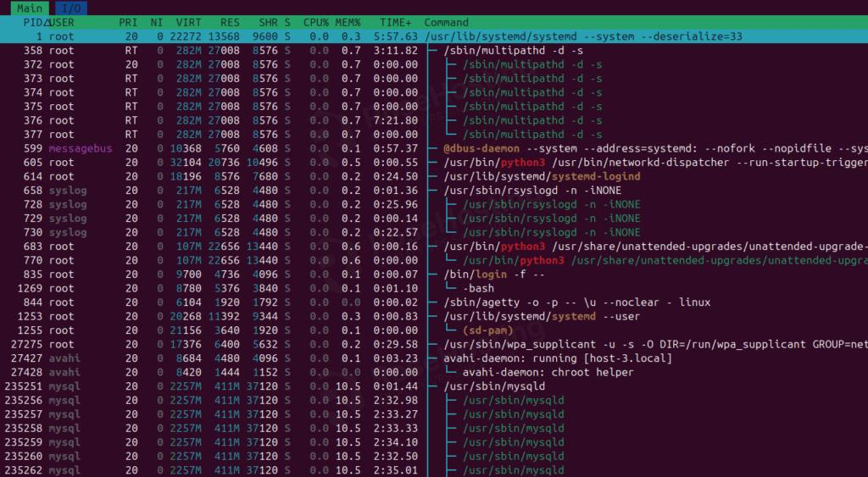
Task: Select multipathd thread with PID 376
Action: 434,120
